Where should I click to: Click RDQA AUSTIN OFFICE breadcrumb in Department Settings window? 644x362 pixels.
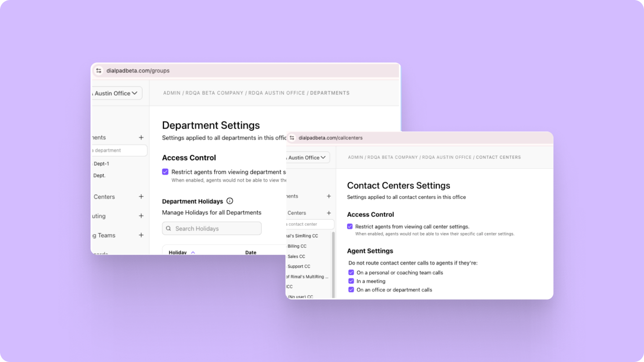click(277, 93)
